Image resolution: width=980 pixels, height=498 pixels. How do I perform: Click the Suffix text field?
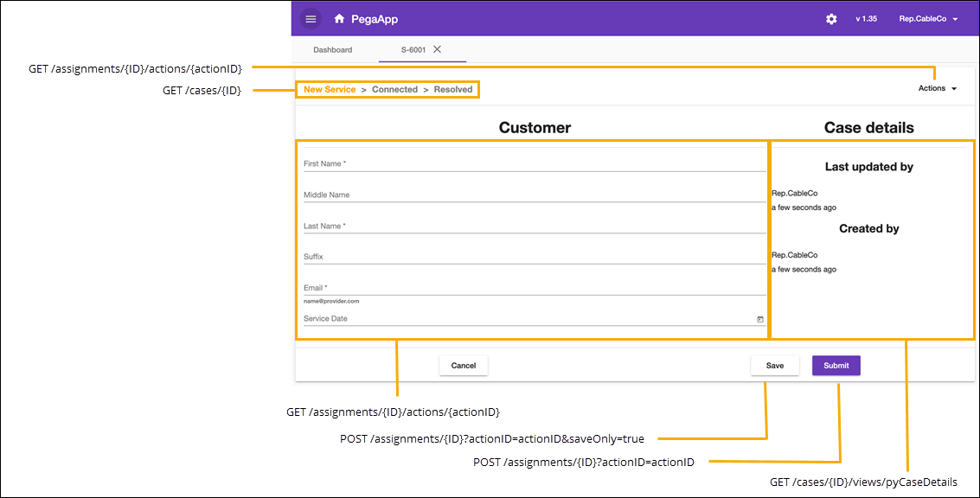pyautogui.click(x=534, y=257)
